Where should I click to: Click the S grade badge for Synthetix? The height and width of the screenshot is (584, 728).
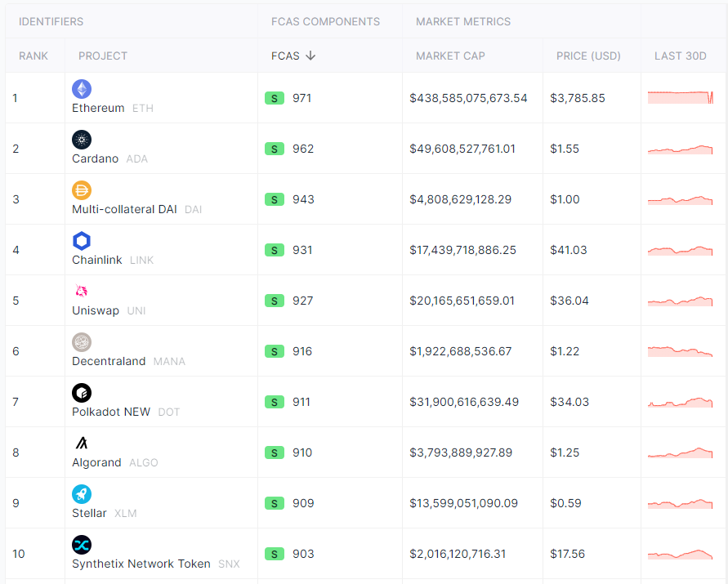[275, 554]
